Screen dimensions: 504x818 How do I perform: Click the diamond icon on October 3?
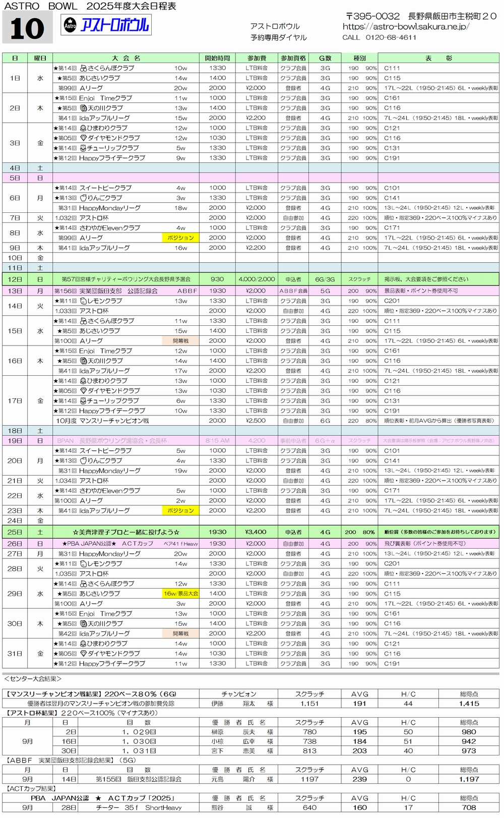point(84,138)
